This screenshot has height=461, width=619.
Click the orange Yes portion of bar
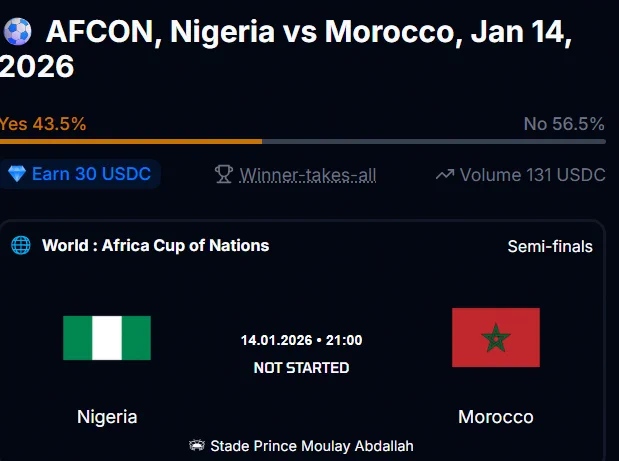click(x=131, y=141)
